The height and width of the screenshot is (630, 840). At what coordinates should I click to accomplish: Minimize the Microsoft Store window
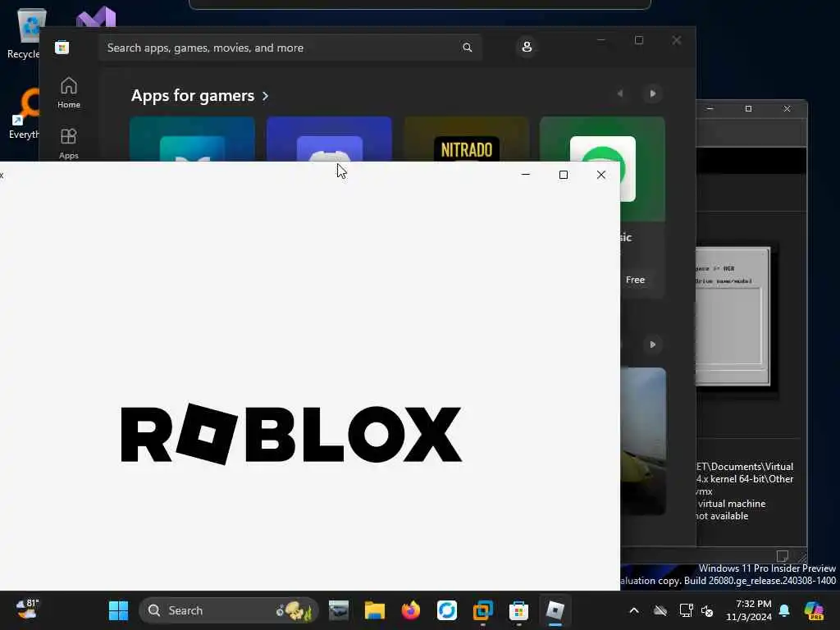tap(601, 40)
